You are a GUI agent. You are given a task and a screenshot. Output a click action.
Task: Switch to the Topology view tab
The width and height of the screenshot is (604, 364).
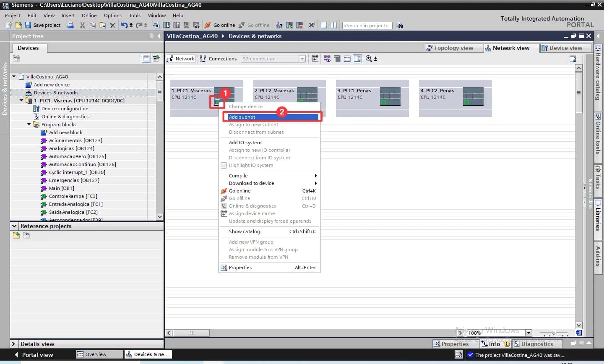click(x=453, y=48)
